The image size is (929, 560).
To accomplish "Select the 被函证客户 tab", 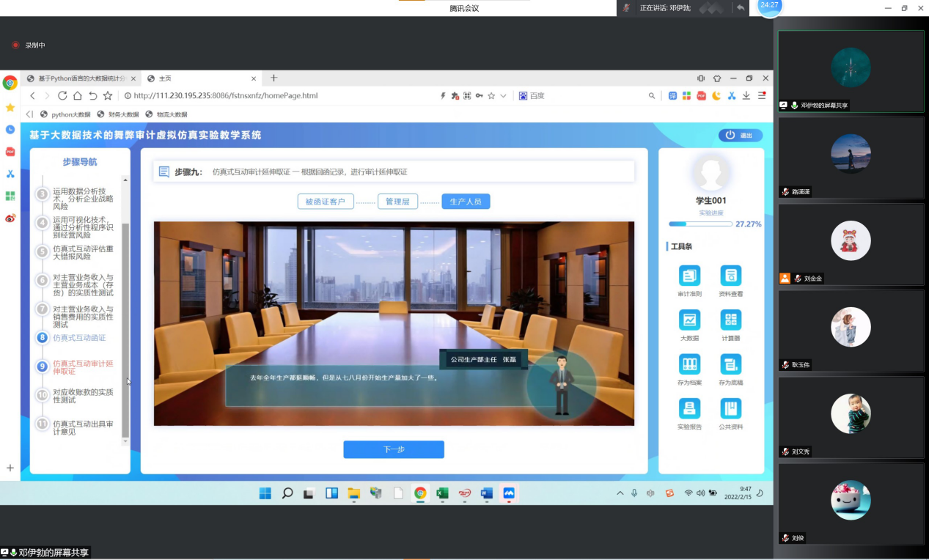I will click(326, 202).
